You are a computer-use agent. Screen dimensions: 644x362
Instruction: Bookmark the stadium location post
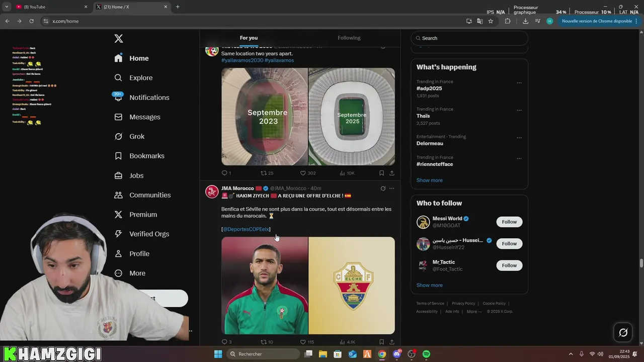click(x=381, y=173)
